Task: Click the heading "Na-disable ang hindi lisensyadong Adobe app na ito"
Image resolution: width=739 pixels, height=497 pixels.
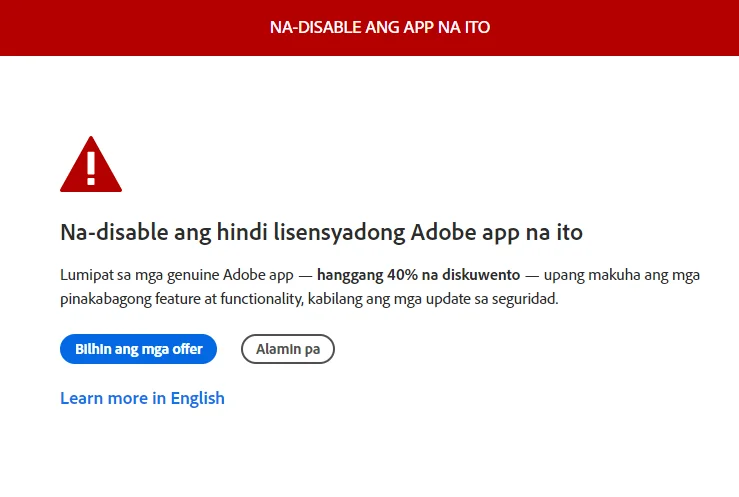Action: (321, 232)
